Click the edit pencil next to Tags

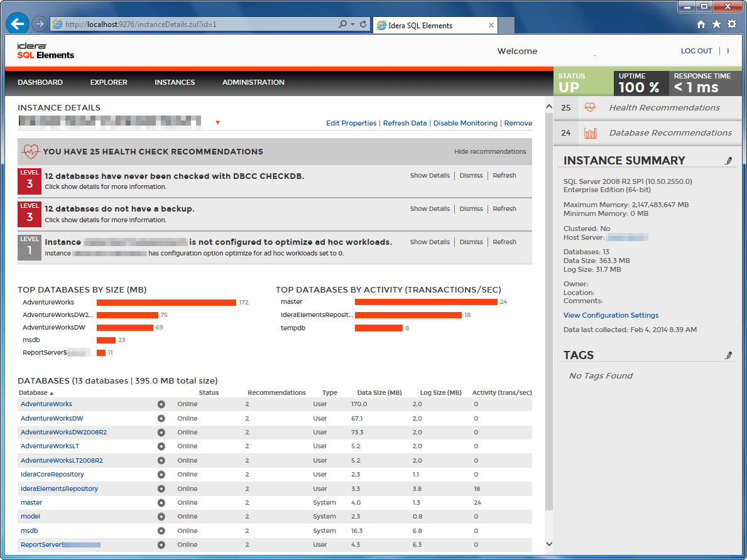point(728,355)
